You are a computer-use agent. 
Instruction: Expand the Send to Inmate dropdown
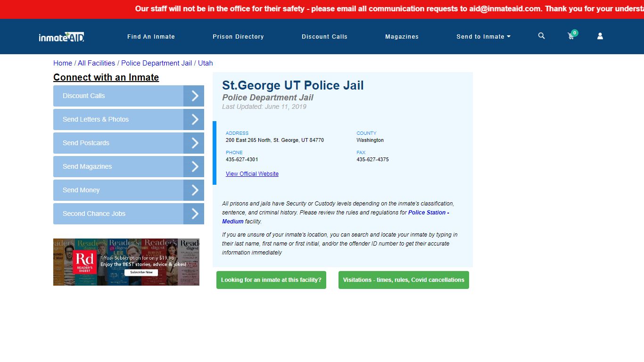tap(483, 37)
